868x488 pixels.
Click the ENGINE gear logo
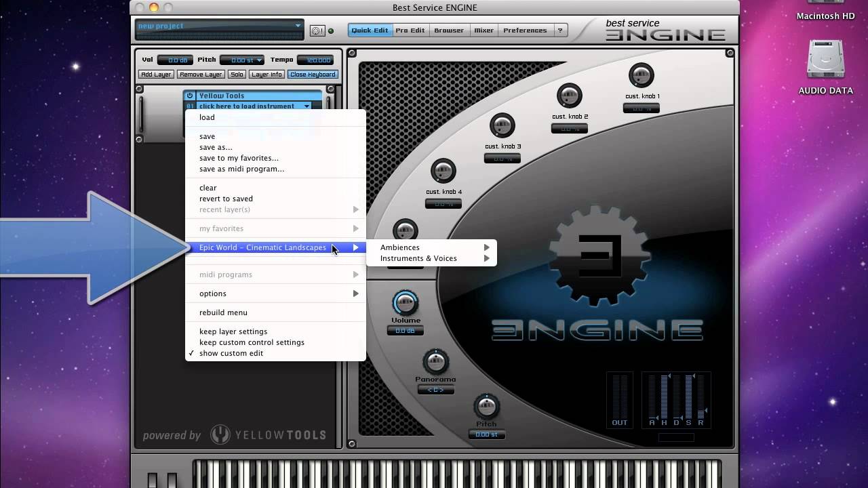coord(599,256)
